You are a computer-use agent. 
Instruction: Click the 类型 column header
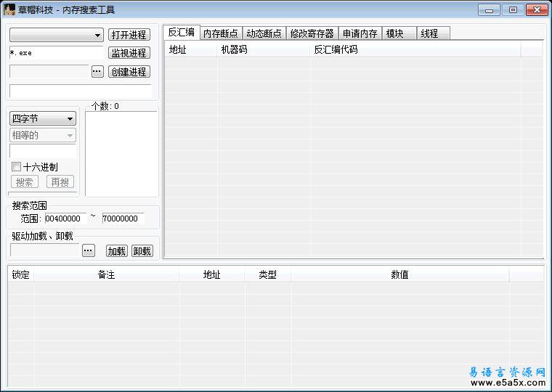point(267,274)
